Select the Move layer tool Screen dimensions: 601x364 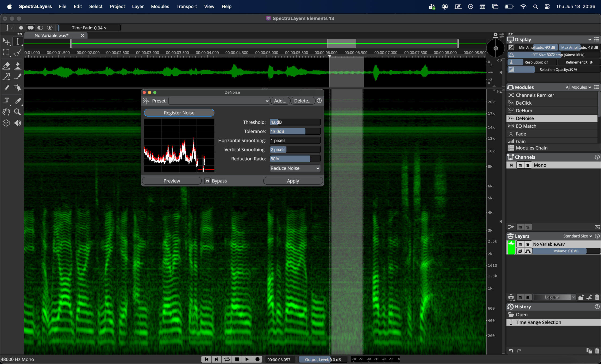tap(6, 42)
